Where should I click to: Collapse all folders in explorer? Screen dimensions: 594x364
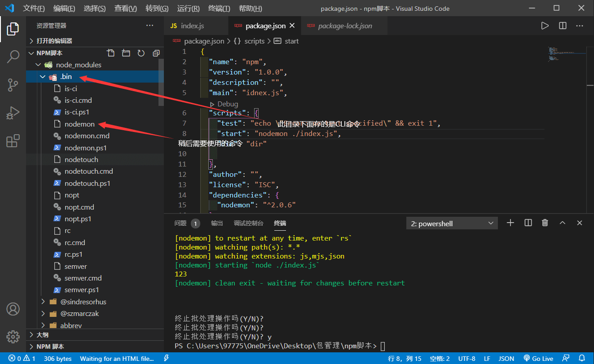pos(156,53)
